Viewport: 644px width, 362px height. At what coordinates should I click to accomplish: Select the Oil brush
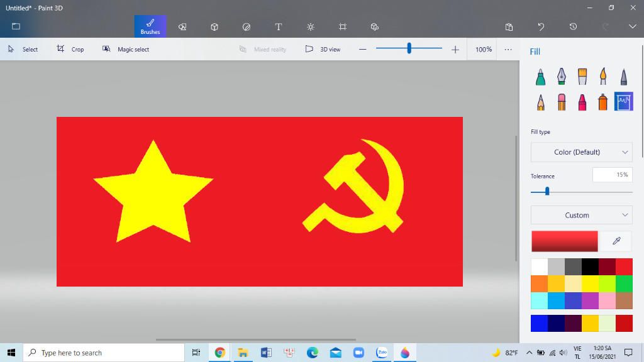[x=582, y=77]
